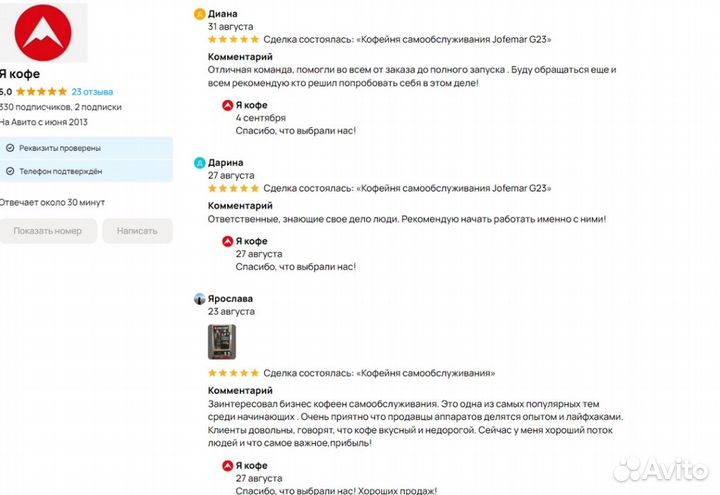Click seller icon in reply to Дарина
The height and width of the screenshot is (495, 720).
(x=228, y=241)
